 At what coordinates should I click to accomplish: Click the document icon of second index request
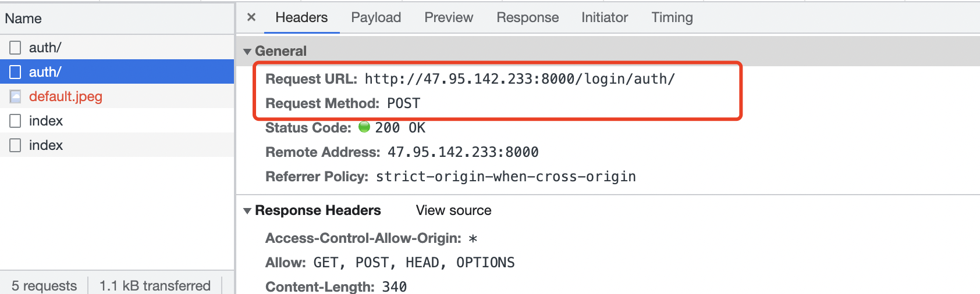click(16, 145)
